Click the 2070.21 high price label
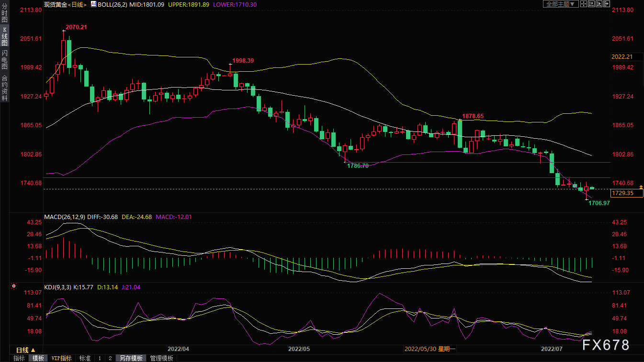The image size is (644, 362). pyautogui.click(x=77, y=27)
